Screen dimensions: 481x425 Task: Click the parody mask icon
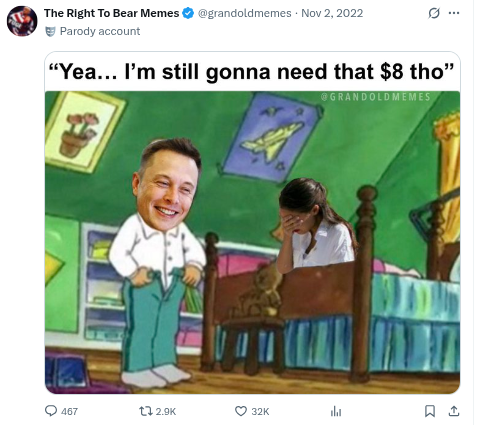click(50, 32)
